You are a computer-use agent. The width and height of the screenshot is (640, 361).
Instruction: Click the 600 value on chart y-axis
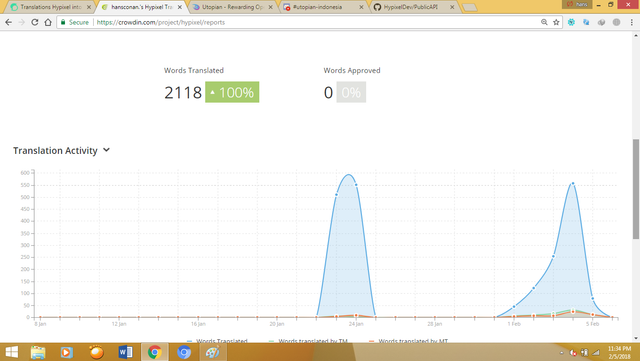(25, 173)
